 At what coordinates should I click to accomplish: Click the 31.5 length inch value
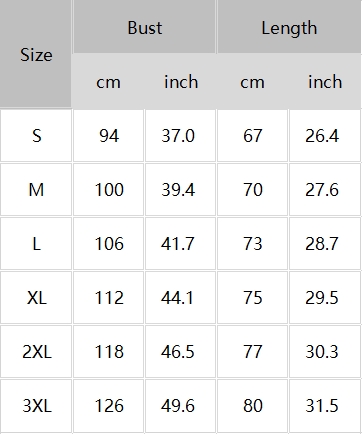pyautogui.click(x=322, y=406)
